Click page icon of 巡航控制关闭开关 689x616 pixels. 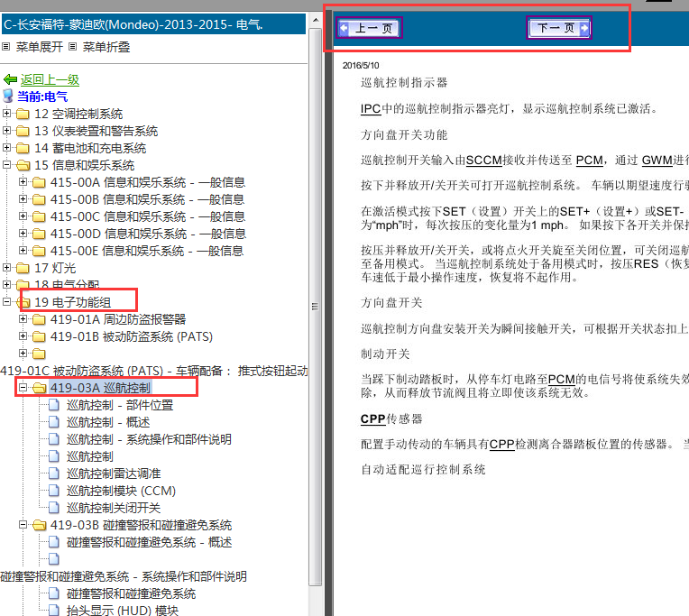[53, 508]
